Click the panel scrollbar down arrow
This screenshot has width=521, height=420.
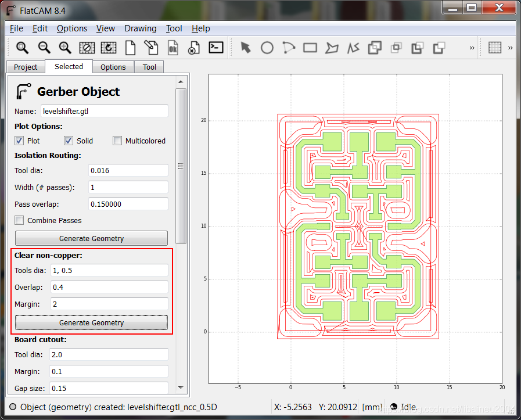181,387
